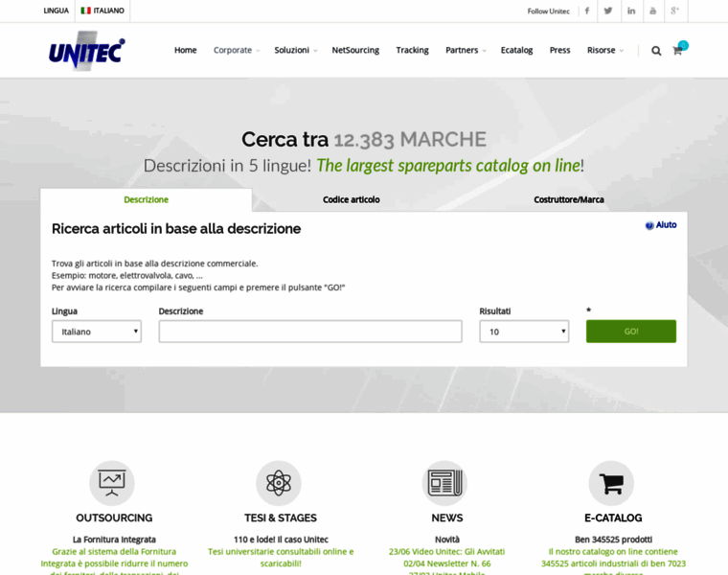
Task: Click 'Novità' subtitle under News
Action: pos(446,540)
